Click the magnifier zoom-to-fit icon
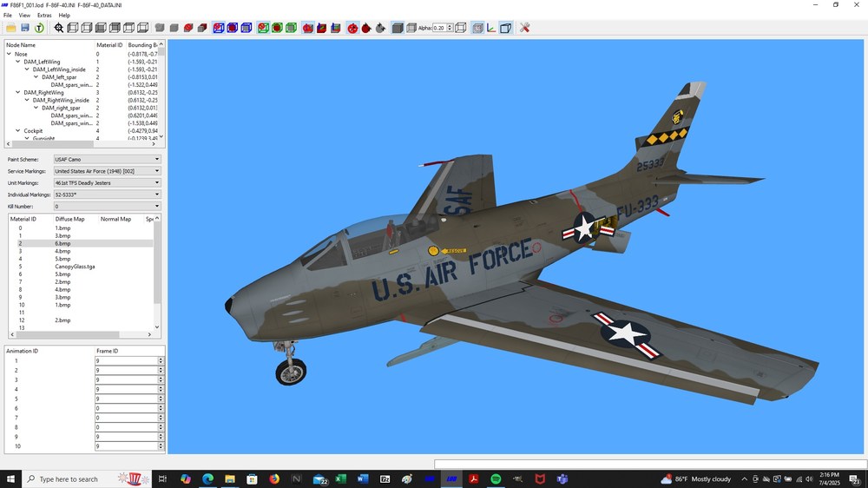This screenshot has width=868, height=488. pyautogui.click(x=59, y=28)
